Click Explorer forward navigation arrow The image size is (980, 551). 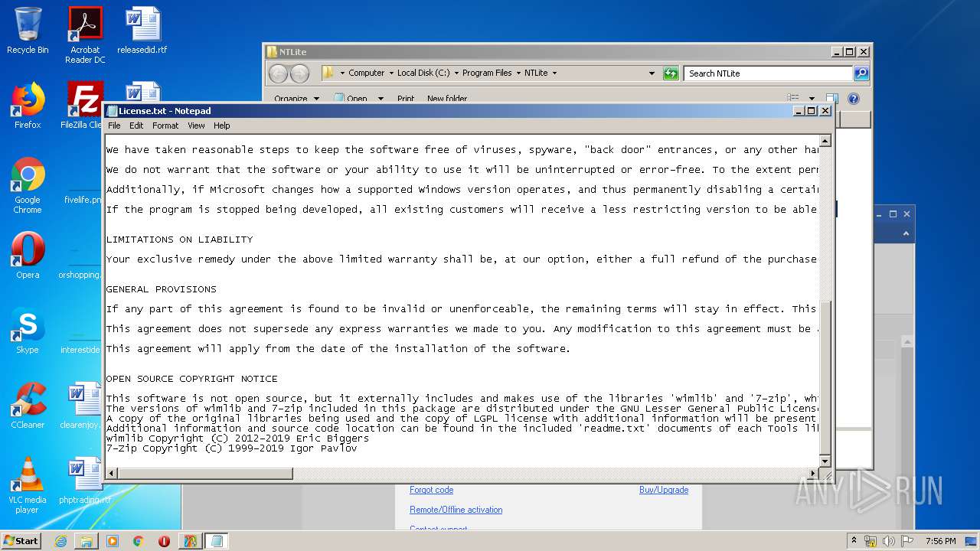tap(299, 73)
